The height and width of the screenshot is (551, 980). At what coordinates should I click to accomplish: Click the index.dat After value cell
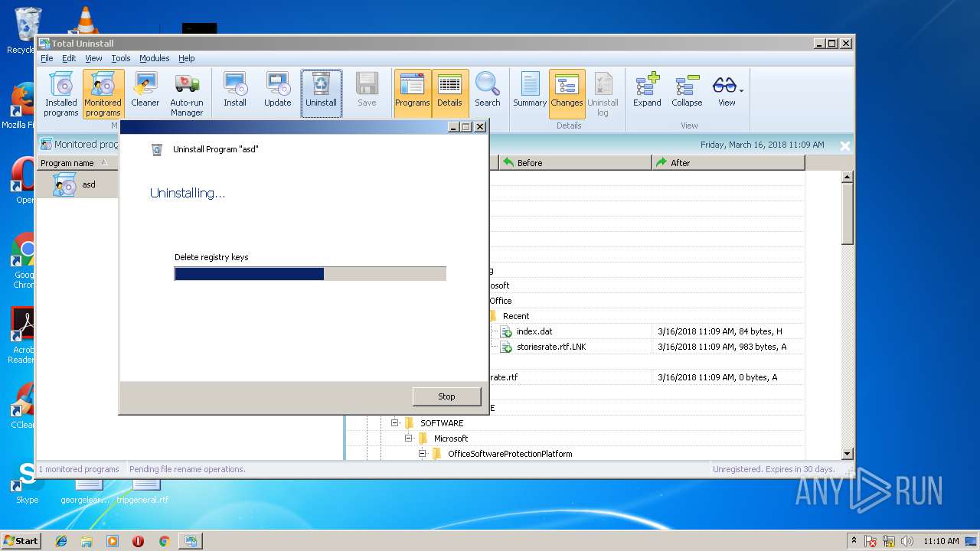tap(728, 331)
